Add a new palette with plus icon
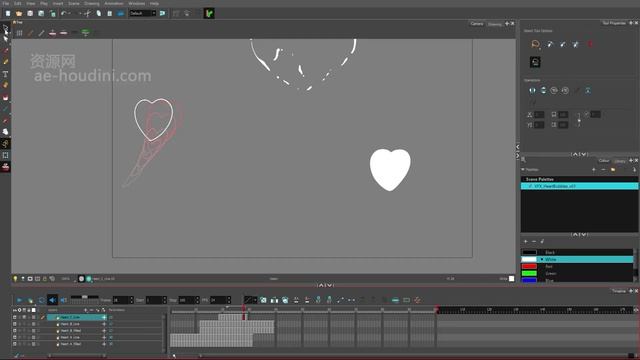This screenshot has width=640, height=360. point(593,169)
